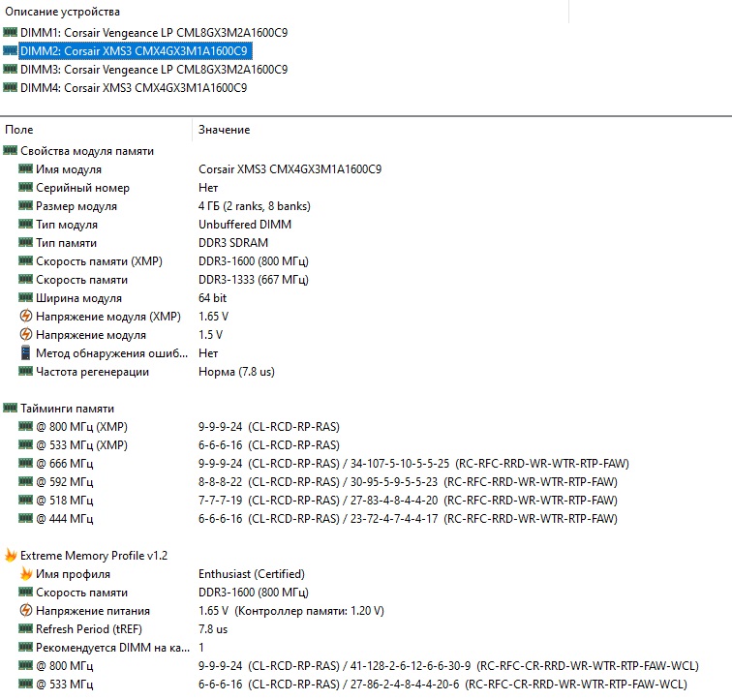
Task: Select the 'Рекомендуется DIMM на ка...' field row
Action: pyautogui.click(x=113, y=648)
